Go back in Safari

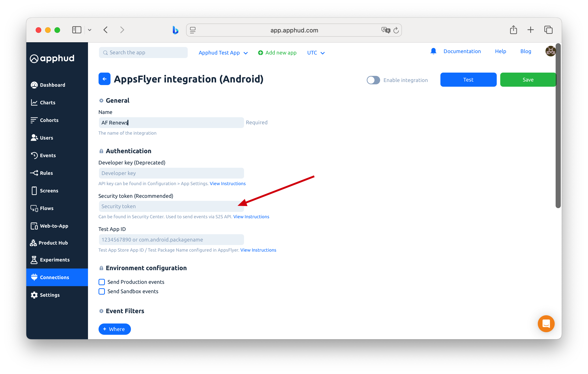pos(106,30)
